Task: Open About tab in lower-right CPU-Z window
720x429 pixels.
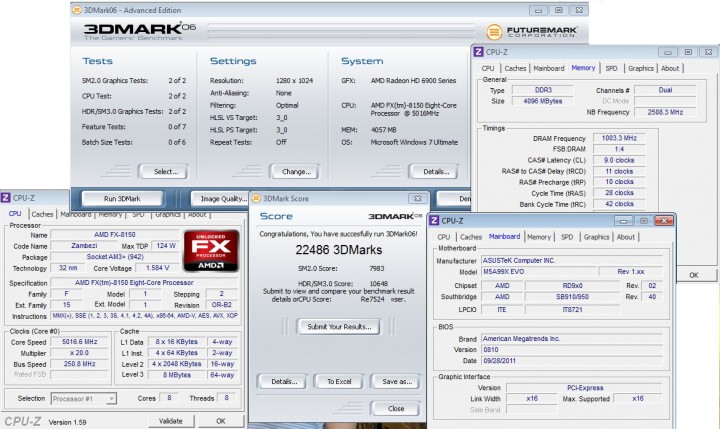Action: [625, 237]
